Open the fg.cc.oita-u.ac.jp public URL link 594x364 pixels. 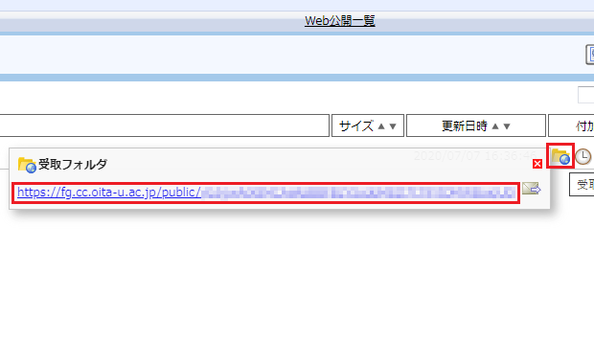pos(266,193)
